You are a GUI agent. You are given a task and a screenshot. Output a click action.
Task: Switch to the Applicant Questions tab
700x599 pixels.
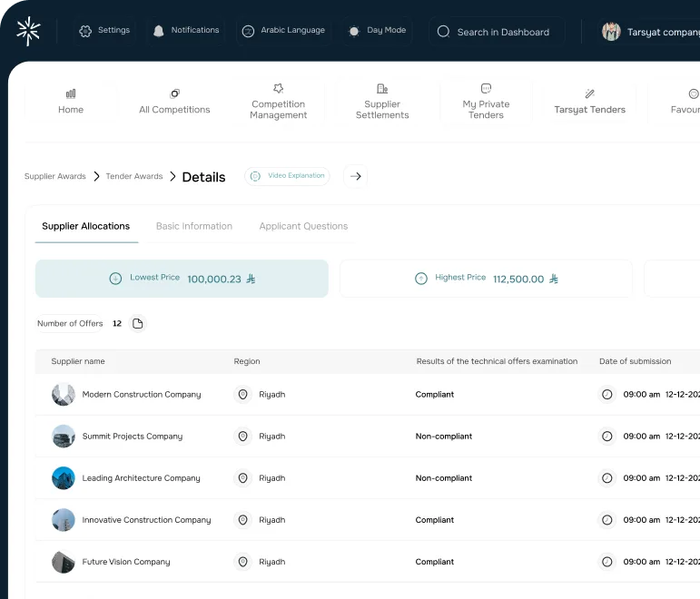(x=303, y=226)
